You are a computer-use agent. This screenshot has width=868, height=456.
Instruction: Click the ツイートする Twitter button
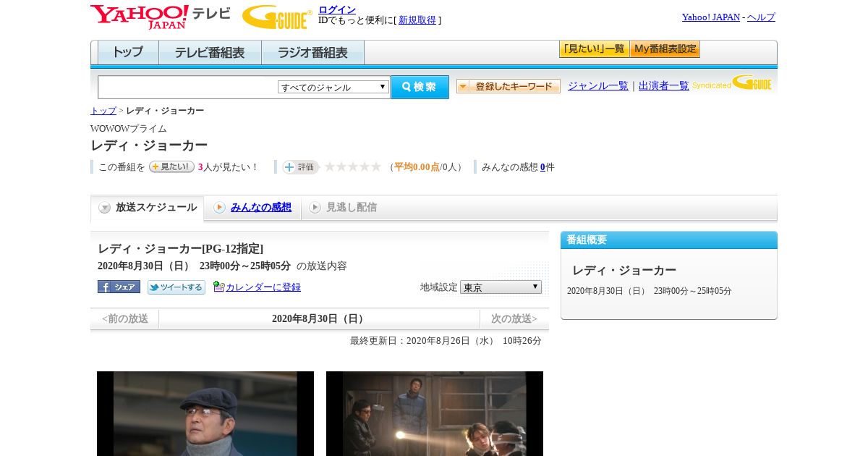(x=176, y=287)
